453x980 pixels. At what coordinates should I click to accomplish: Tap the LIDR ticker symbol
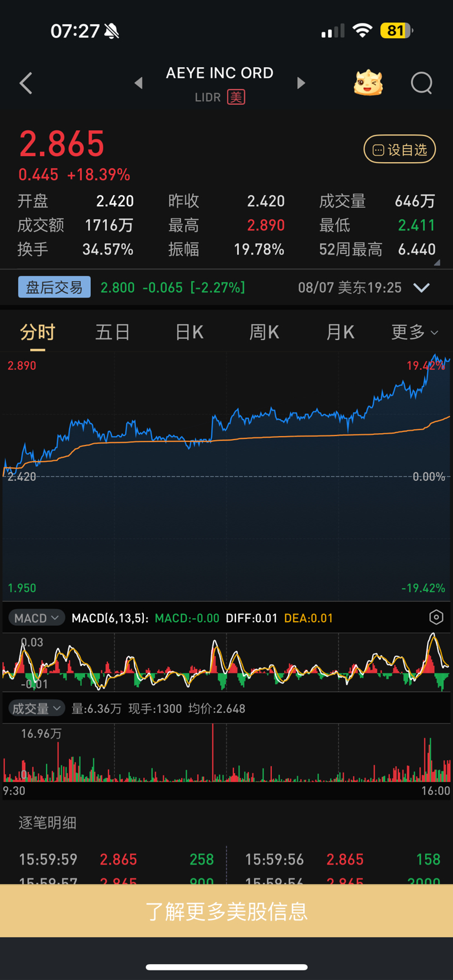coord(208,97)
